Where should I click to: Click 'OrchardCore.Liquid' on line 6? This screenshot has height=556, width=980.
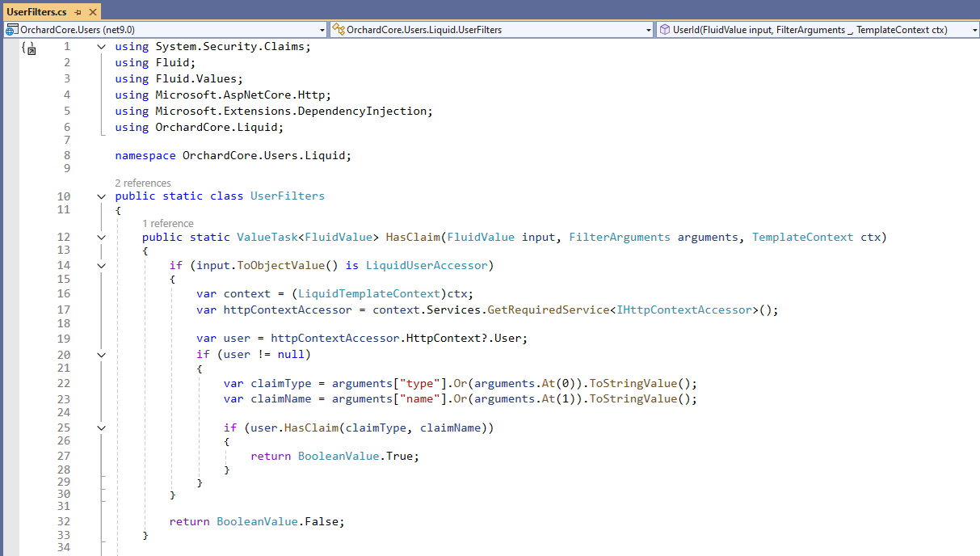click(216, 128)
